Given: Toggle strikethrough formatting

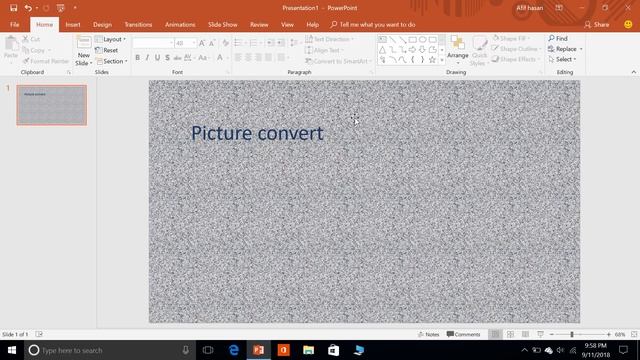Looking at the screenshot, I should coord(177,58).
